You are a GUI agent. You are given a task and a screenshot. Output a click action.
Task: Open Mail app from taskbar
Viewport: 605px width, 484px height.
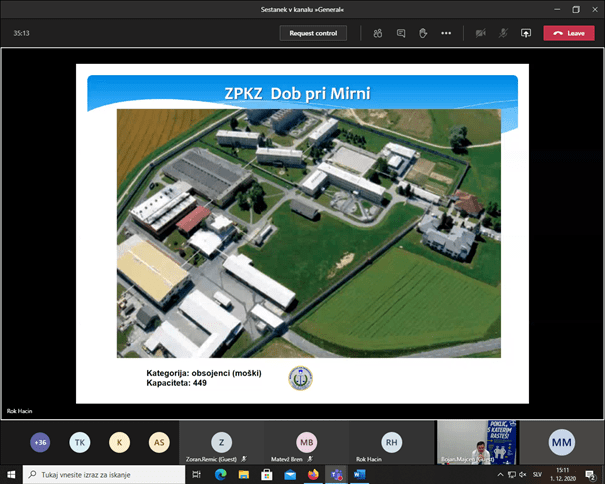pyautogui.click(x=290, y=474)
